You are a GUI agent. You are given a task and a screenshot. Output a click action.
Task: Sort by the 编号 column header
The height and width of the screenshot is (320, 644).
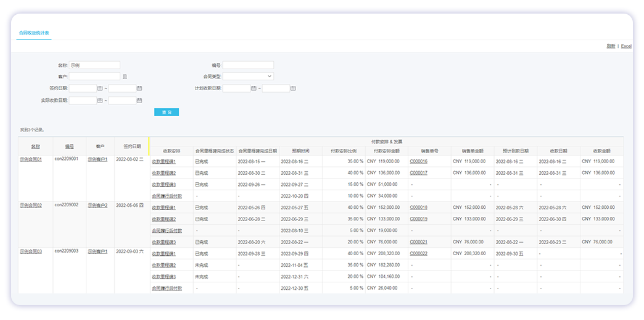[x=70, y=146]
